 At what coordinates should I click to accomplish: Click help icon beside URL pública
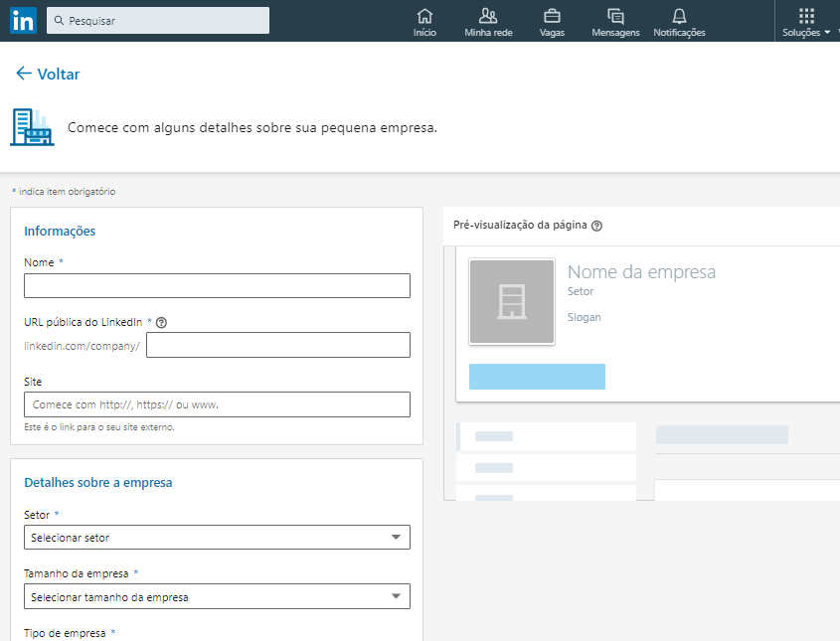(161, 322)
